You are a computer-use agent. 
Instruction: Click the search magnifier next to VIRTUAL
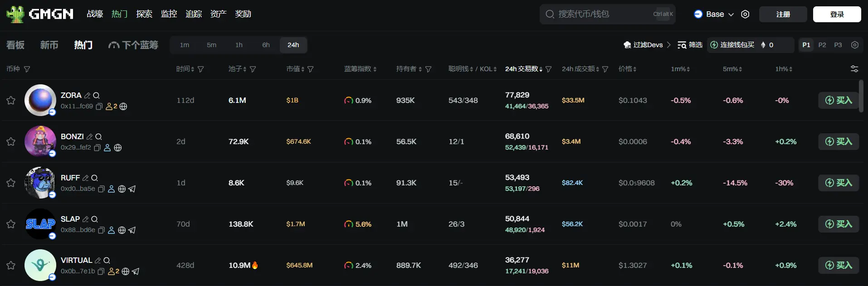pyautogui.click(x=107, y=261)
